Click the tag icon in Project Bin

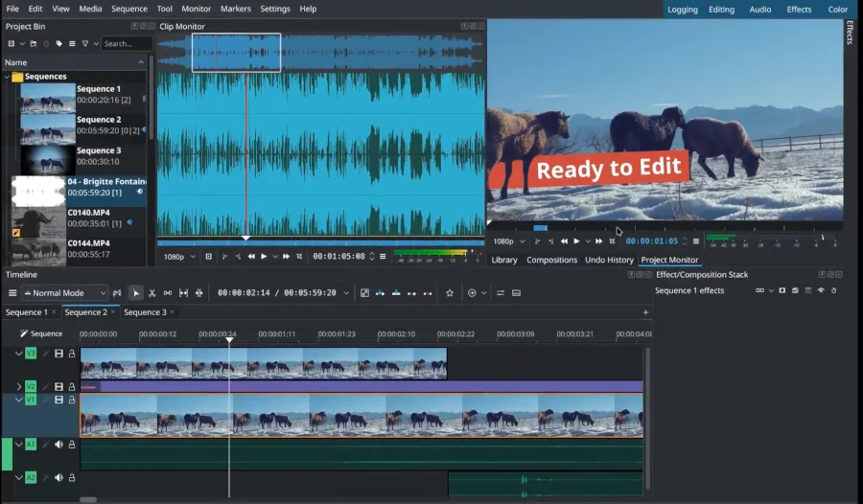tap(58, 44)
